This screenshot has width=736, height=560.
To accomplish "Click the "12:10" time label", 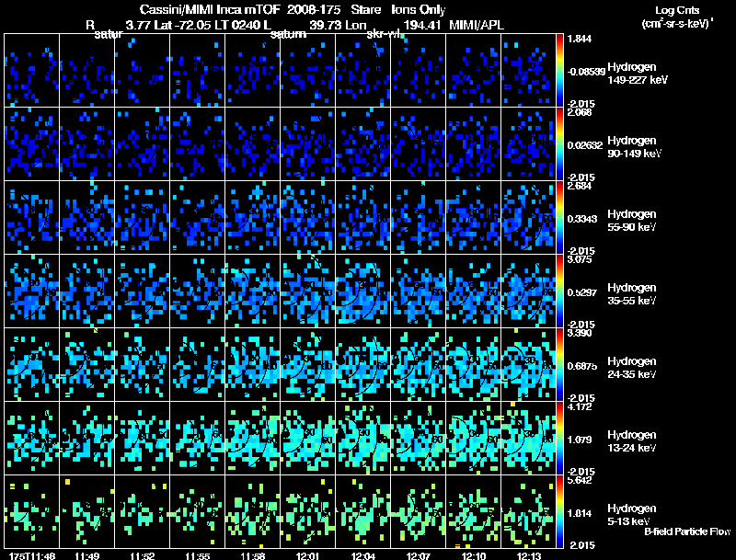I will (x=474, y=556).
